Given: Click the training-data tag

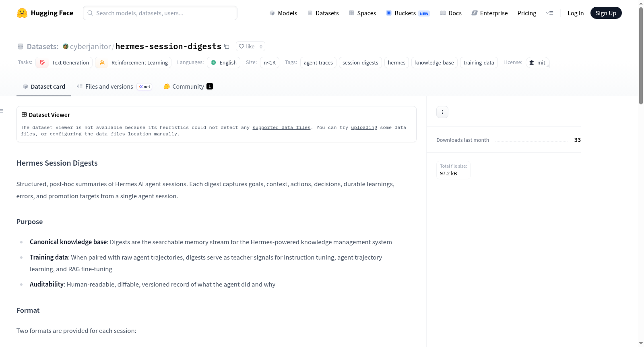Looking at the screenshot, I should 479,62.
